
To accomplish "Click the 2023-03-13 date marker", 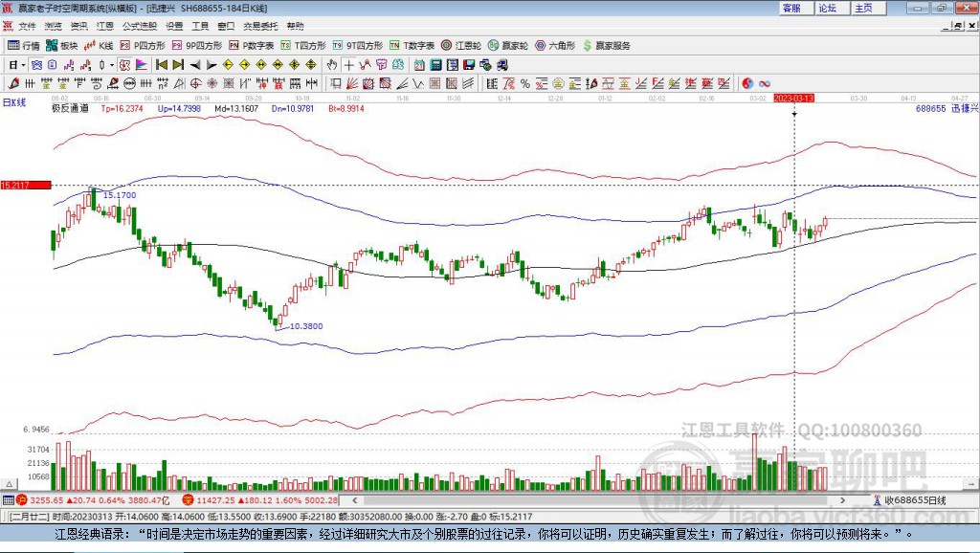I will 793,99.
